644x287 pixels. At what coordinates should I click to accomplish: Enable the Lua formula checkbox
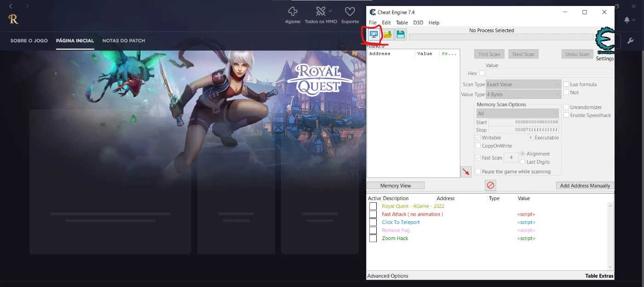point(566,84)
